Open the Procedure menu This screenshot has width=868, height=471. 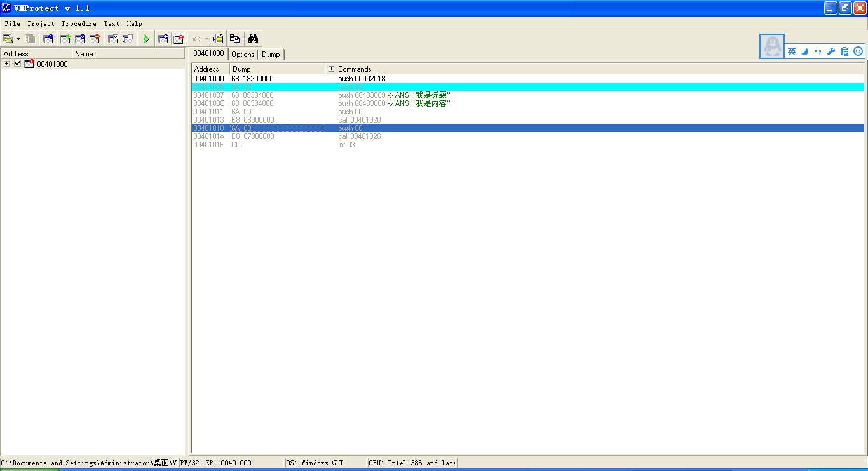point(79,23)
